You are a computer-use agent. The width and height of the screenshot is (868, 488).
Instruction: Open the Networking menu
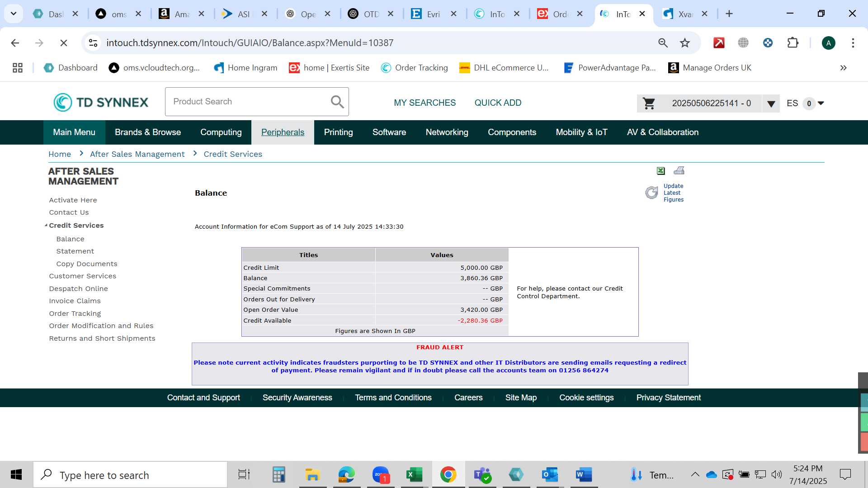[x=447, y=132]
